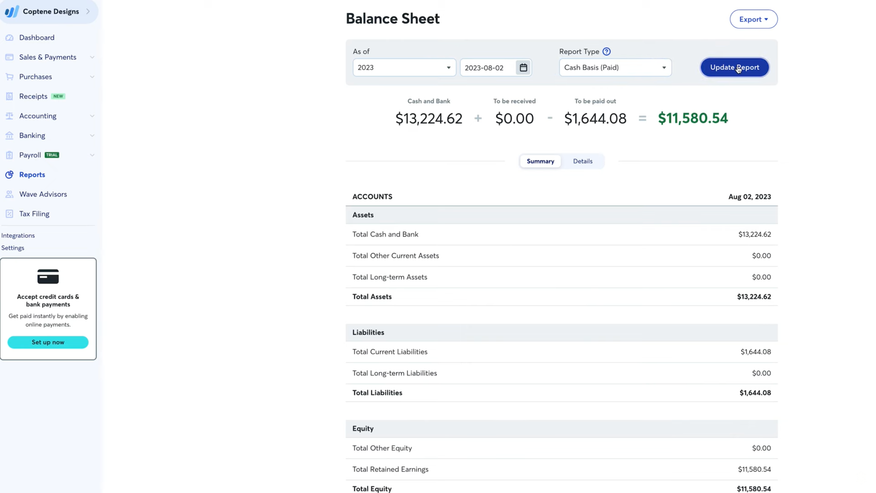876x493 pixels.
Task: Open the Cash Basis report type dropdown
Action: [x=615, y=68]
